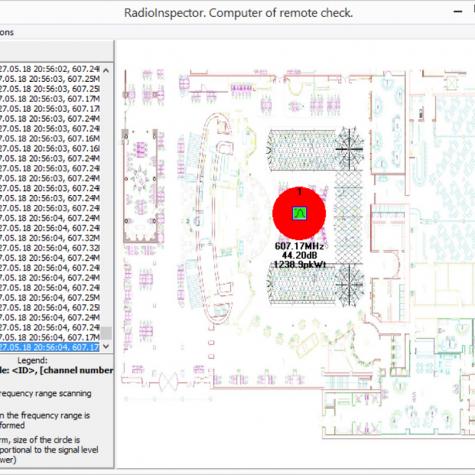Select the log row 20:56:03, 607.17M

coord(50,99)
